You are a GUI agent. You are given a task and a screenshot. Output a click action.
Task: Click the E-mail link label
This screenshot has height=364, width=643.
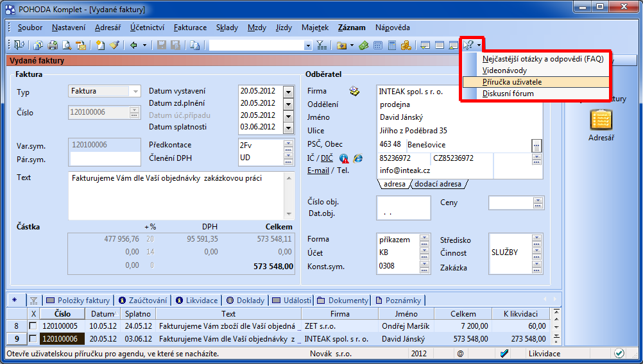318,170
